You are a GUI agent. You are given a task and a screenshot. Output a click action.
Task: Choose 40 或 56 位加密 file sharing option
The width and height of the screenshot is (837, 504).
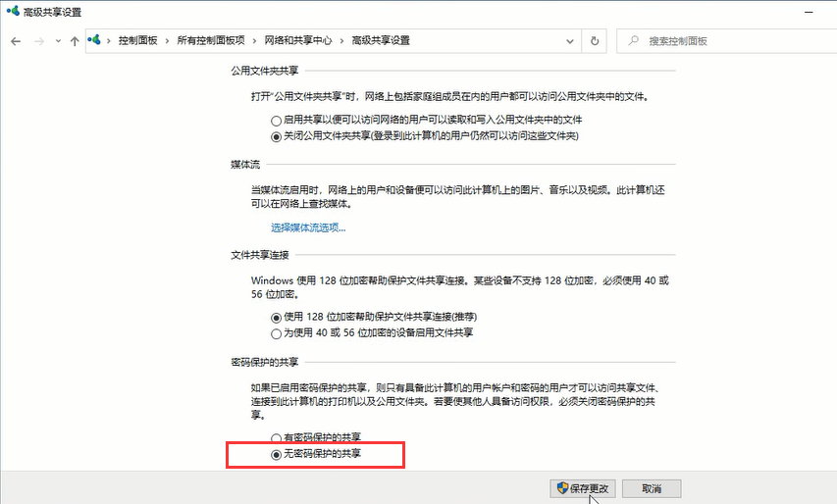click(x=276, y=333)
